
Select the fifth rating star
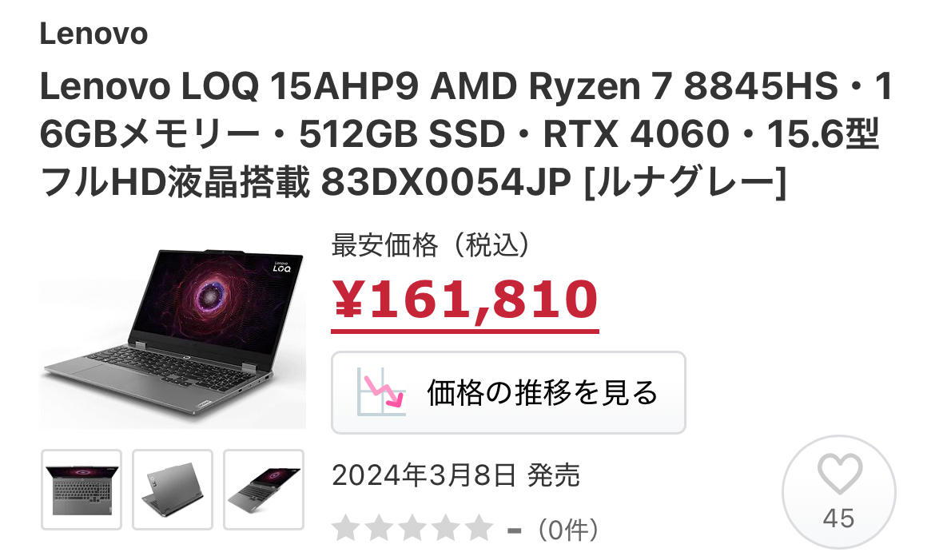(479, 528)
